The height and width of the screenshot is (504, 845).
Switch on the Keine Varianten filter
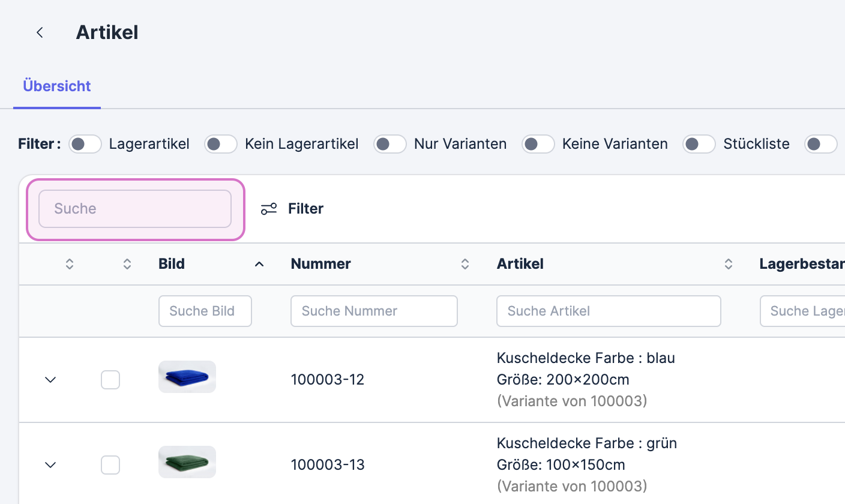click(x=538, y=144)
